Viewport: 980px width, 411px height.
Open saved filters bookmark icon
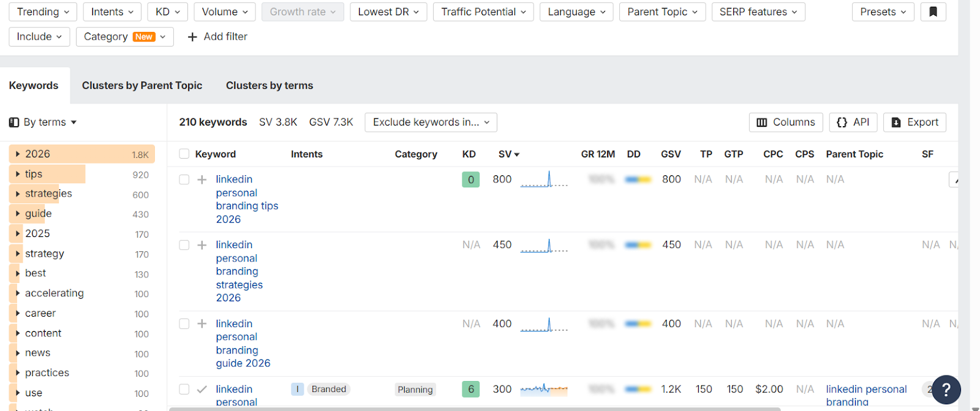[933, 12]
